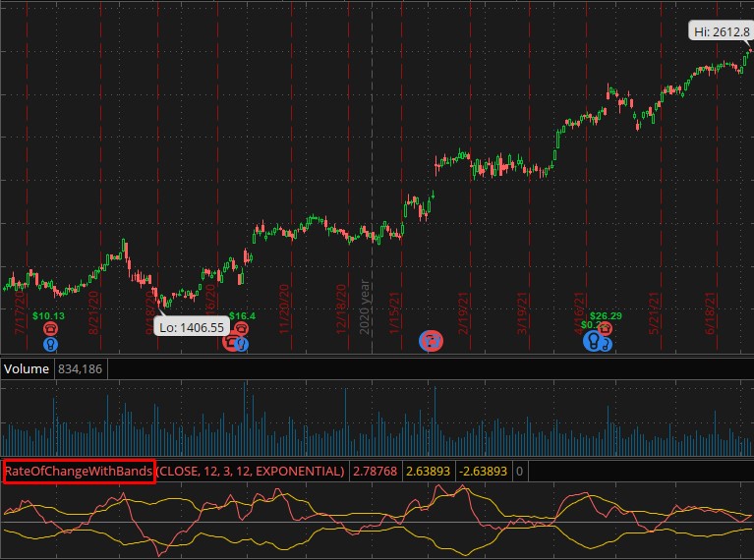Open the RateOfChangeWithBands study label
The image size is (754, 560).
coord(79,472)
